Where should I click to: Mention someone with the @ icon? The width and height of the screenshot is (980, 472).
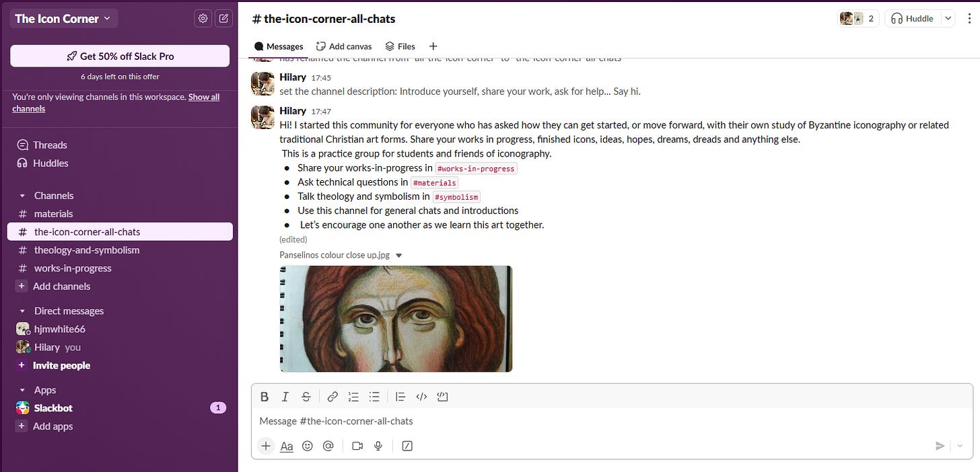[x=328, y=446]
